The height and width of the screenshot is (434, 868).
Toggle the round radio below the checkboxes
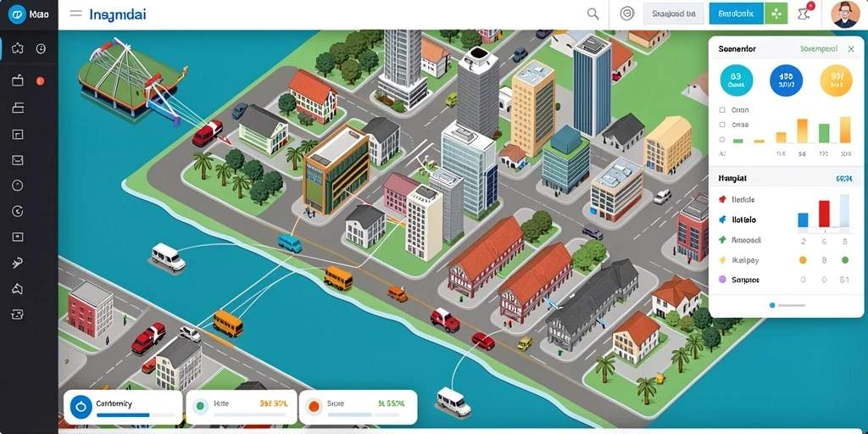coord(722,140)
